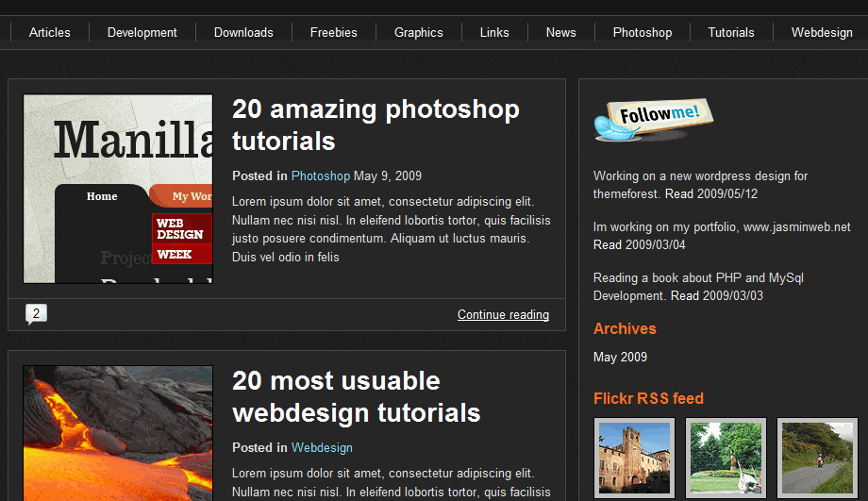Viewport: 868px width, 501px height.
Task: Go to the Tutorials category
Action: pos(731,33)
